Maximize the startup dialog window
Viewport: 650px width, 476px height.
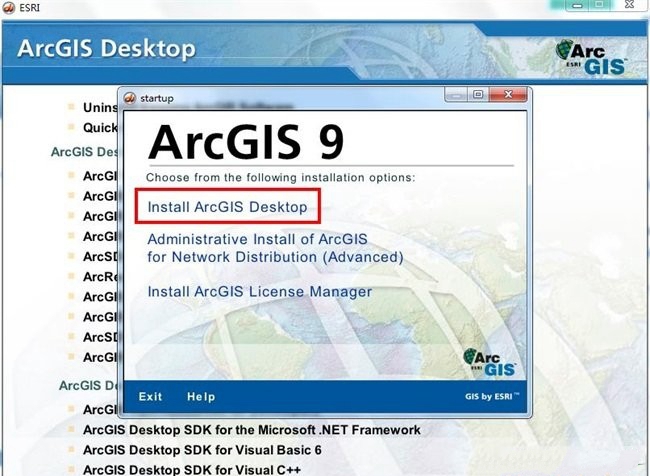(478, 95)
